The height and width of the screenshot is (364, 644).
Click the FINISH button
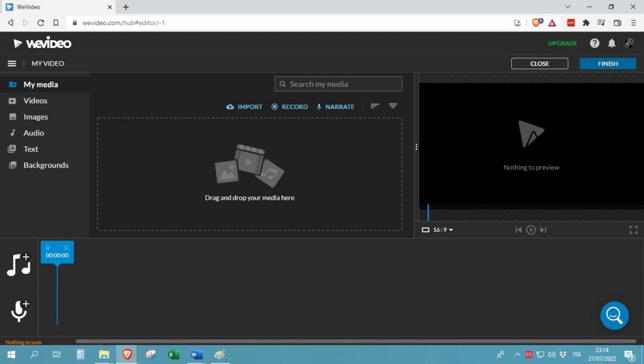[608, 64]
